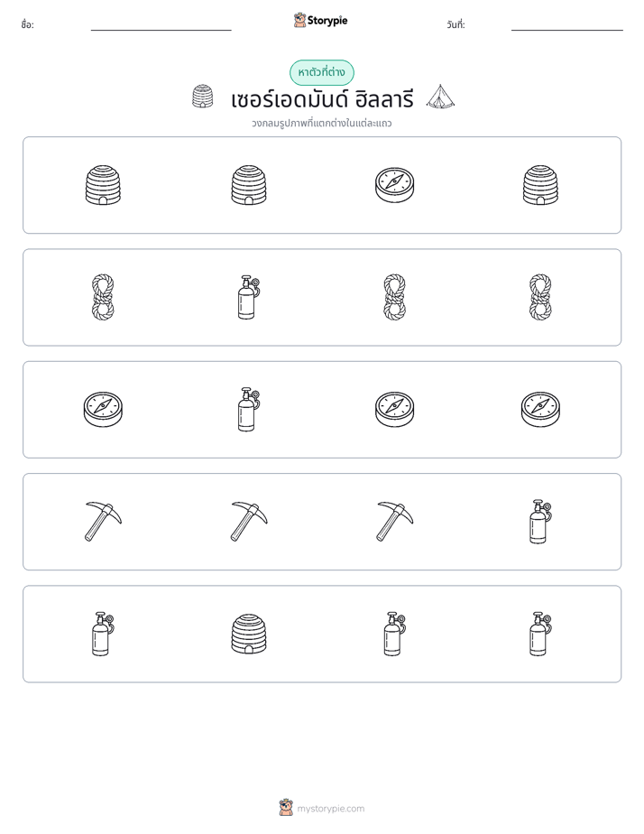Choose the beehive in the last row

(x=249, y=634)
